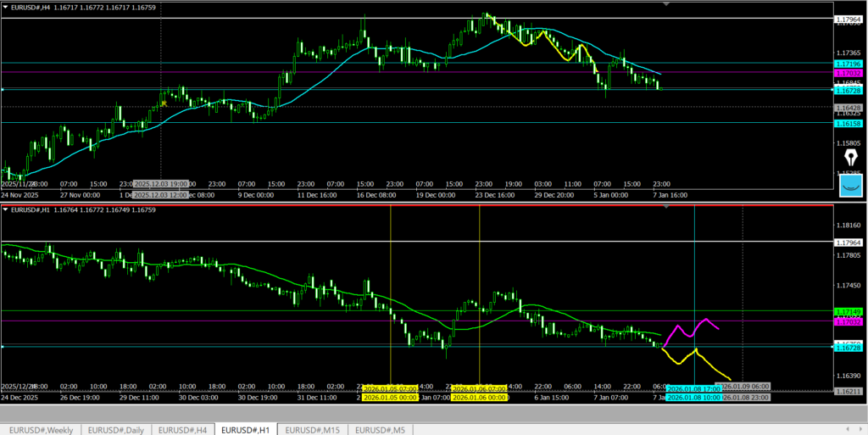The width and height of the screenshot is (868, 435).
Task: Select the yellow 2026.01.05 07:00 time marker
Action: 391,388
